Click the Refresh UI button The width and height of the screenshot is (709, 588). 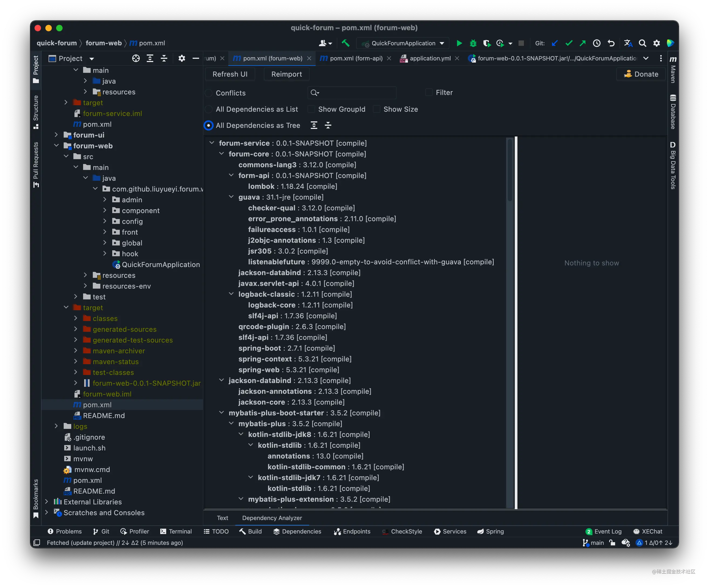click(230, 74)
